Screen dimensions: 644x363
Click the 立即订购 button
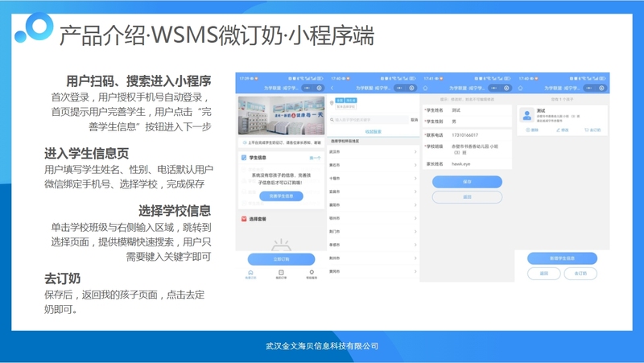tap(281, 259)
